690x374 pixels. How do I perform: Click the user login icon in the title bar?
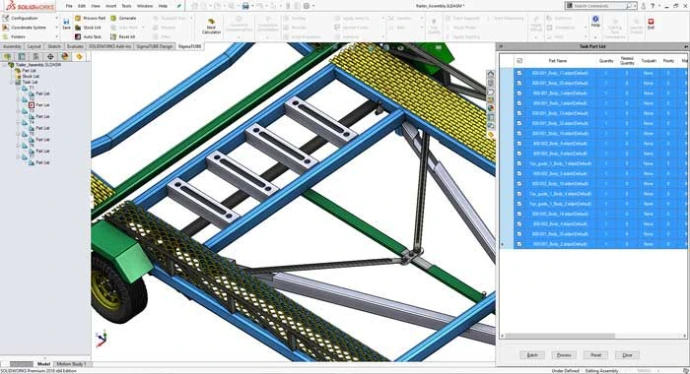pyautogui.click(x=643, y=6)
